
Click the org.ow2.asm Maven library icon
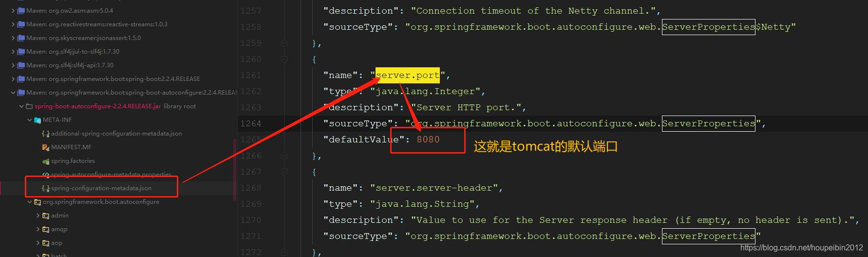click(x=21, y=10)
